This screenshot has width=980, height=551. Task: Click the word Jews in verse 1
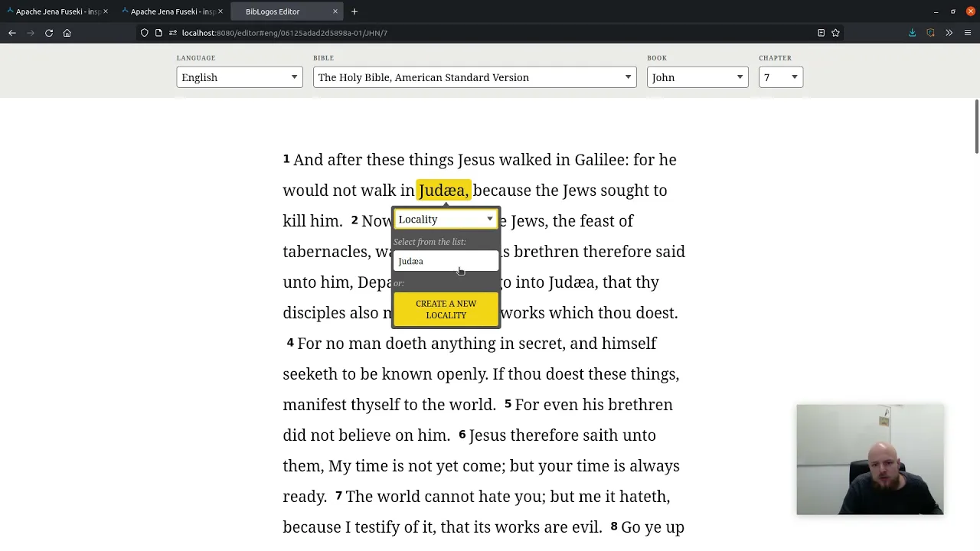580,191
